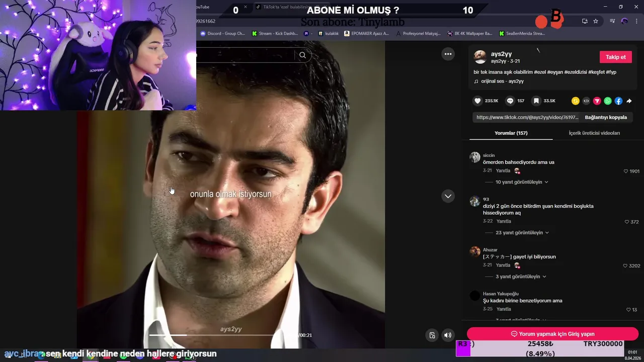This screenshot has width=644, height=362.
Task: Like siccin's comment heart with 1901
Action: point(626,171)
